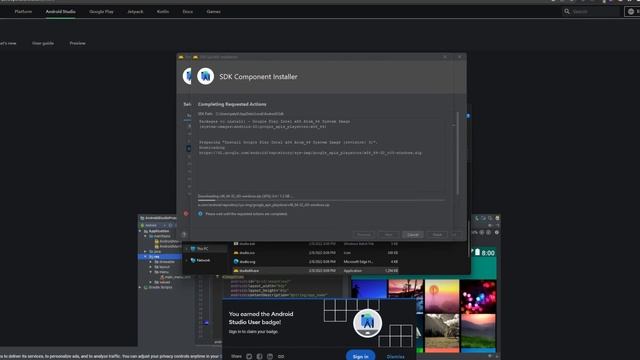Expand Gradle Scripts in project tree

pos(140,287)
